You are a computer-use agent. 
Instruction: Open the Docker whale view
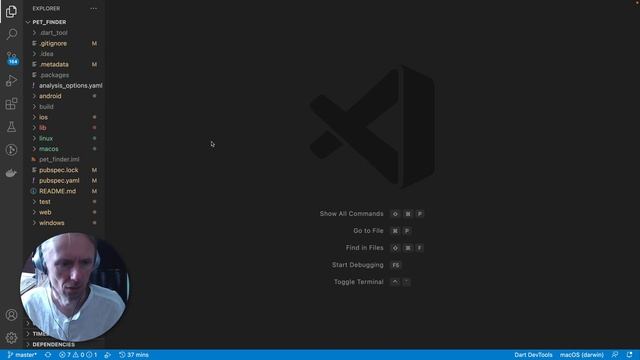(11, 173)
